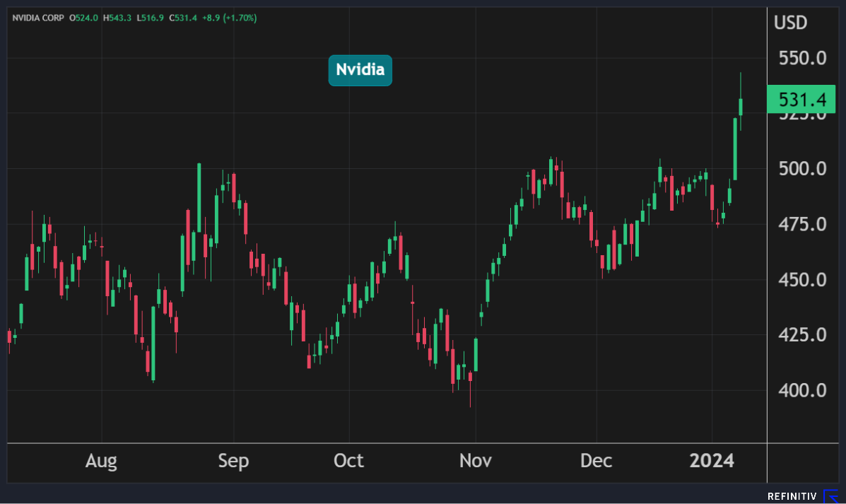This screenshot has height=504, width=846.
Task: Click the high price H543.3 value
Action: click(x=117, y=18)
